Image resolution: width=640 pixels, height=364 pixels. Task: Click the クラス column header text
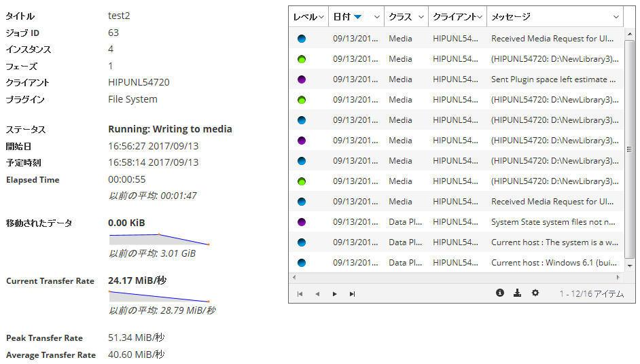pyautogui.click(x=400, y=17)
